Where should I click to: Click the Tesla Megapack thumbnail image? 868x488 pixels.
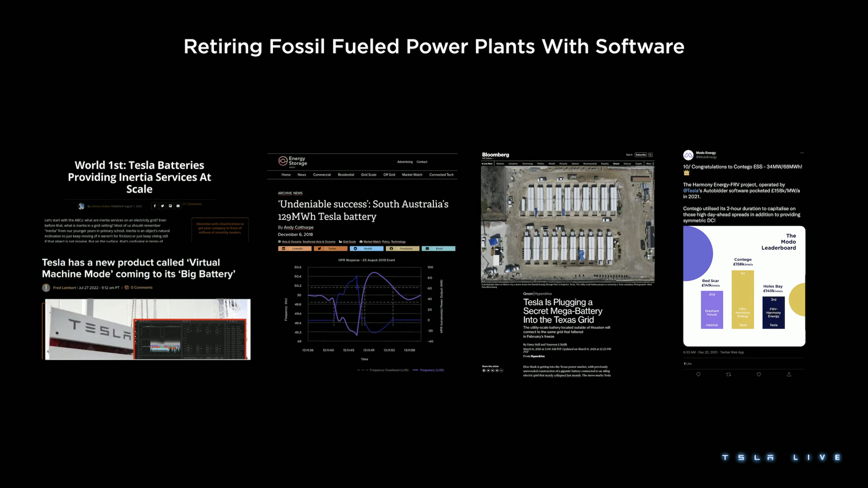click(x=148, y=329)
